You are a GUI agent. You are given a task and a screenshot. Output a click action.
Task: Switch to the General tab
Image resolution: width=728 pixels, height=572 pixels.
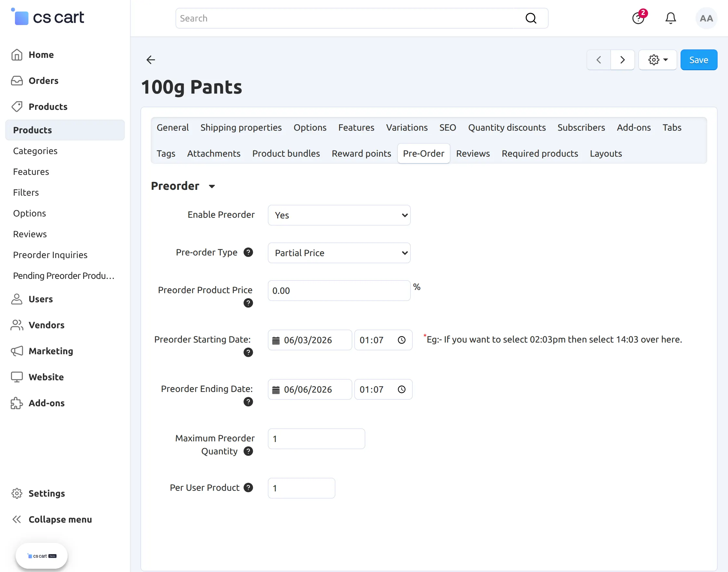pyautogui.click(x=173, y=128)
